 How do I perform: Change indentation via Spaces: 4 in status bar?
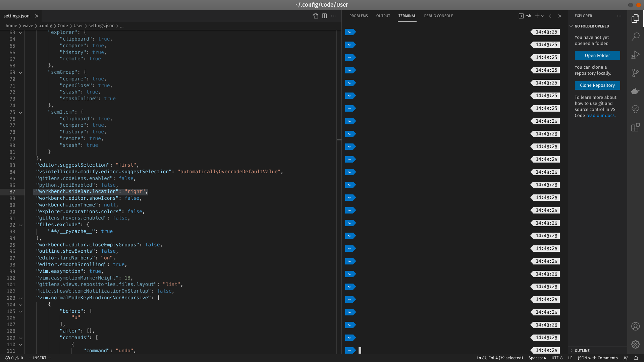click(x=537, y=358)
